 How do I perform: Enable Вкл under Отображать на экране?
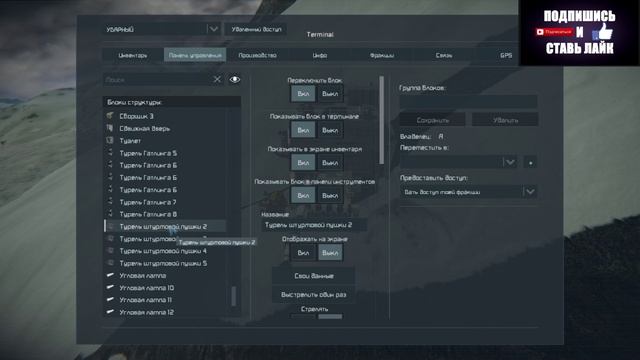(x=303, y=253)
